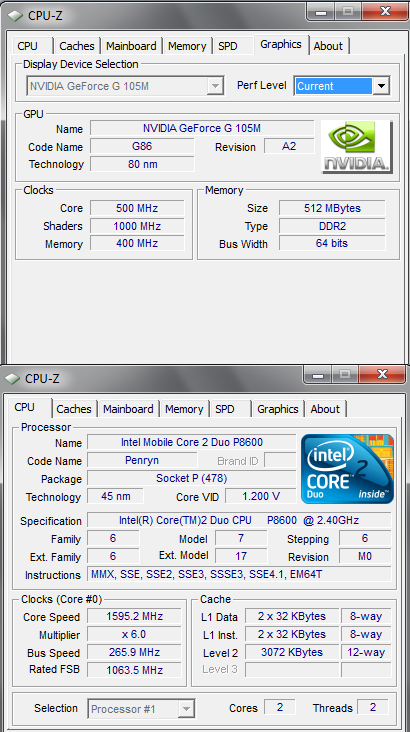The width and height of the screenshot is (410, 732).
Task: Click the GPU Code Name value G86
Action: (142, 146)
